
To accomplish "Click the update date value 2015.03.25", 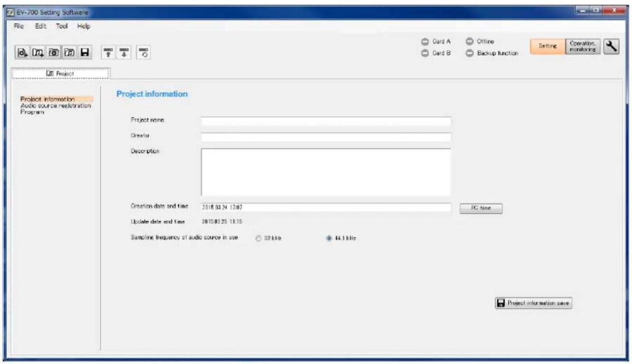I will click(222, 222).
